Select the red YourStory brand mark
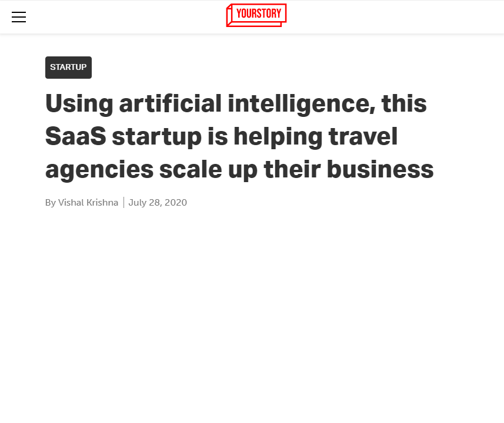Screen dimensions: 504x423 256,15
